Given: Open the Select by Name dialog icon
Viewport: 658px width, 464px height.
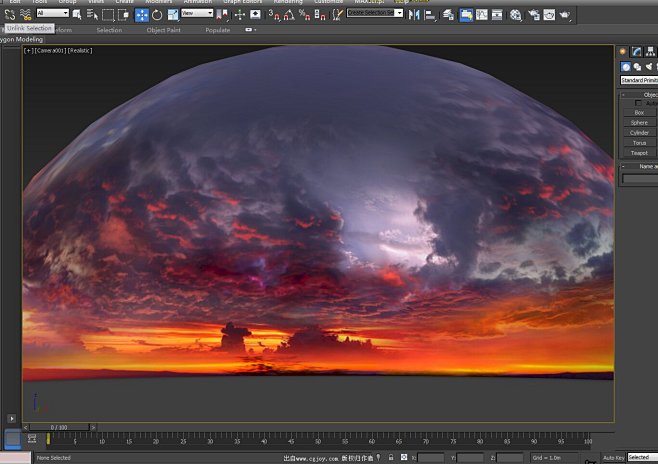Looking at the screenshot, I should point(92,15).
